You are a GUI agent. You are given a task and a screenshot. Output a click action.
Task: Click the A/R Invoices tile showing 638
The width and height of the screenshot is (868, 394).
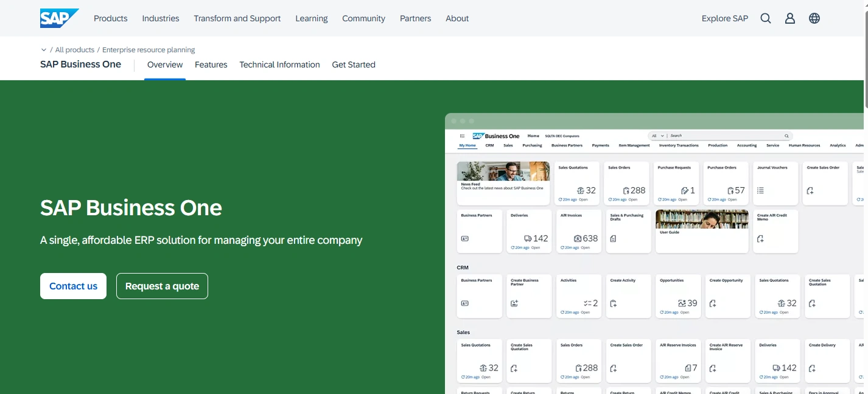click(578, 231)
